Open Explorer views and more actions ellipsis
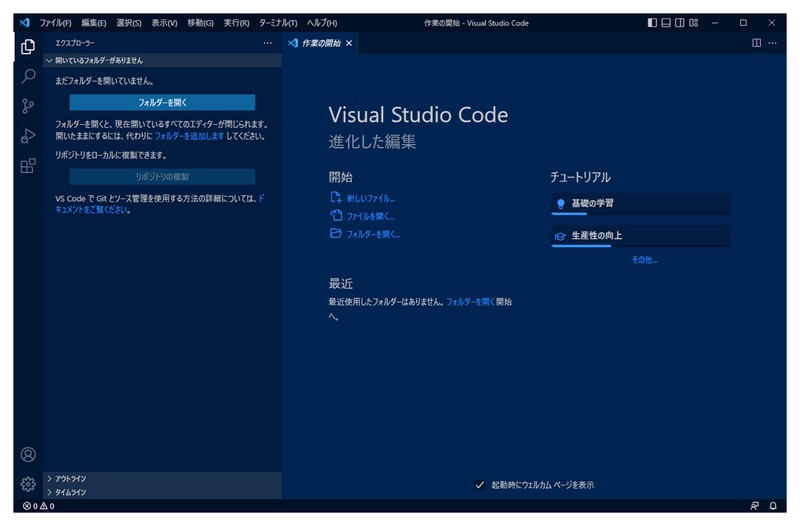Image resolution: width=800 pixels, height=526 pixels. 267,43
